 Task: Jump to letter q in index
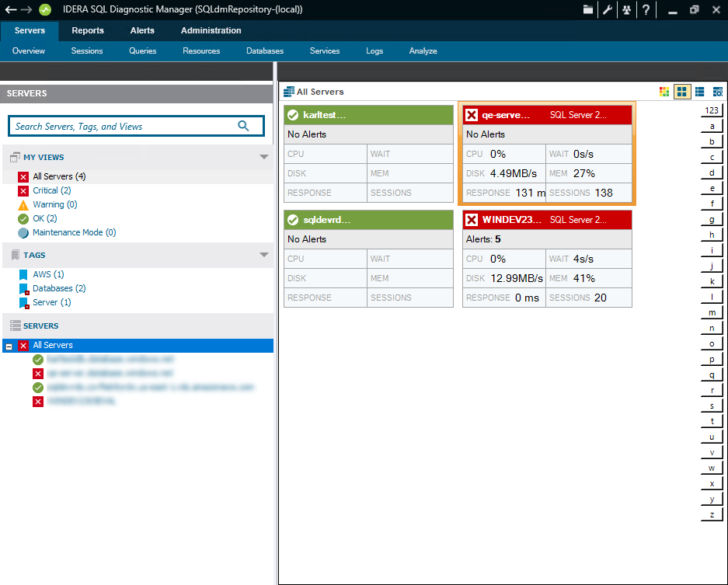[711, 374]
